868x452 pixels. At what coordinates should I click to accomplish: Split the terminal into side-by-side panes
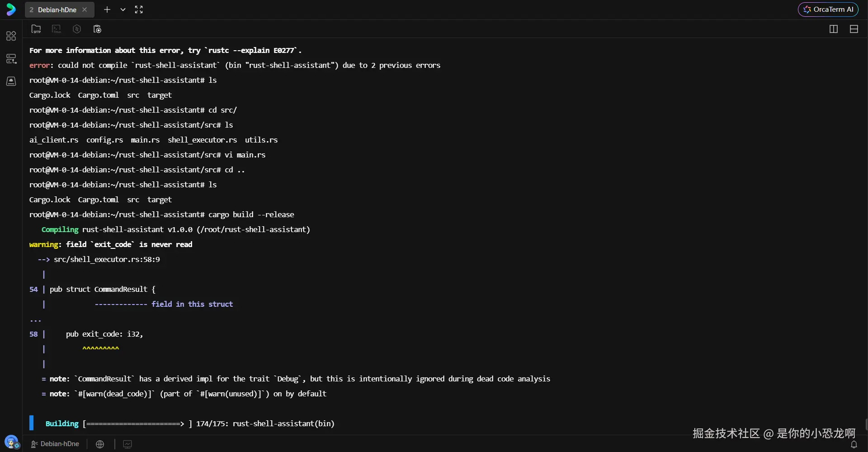[834, 29]
